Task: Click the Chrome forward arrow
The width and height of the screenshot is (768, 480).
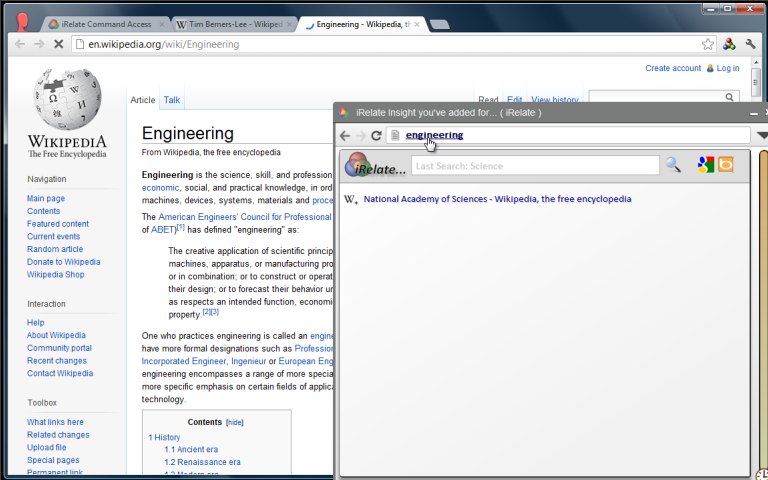Action: (39, 44)
